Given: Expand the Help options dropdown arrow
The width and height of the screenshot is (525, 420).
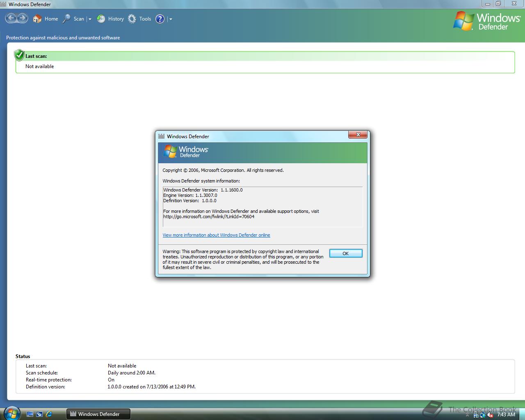Looking at the screenshot, I should tap(171, 19).
